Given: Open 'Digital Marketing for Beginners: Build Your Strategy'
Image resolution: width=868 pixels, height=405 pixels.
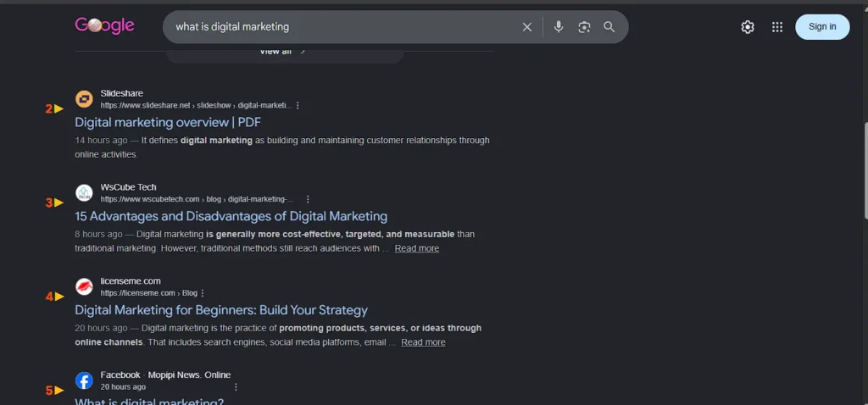Looking at the screenshot, I should click(221, 310).
